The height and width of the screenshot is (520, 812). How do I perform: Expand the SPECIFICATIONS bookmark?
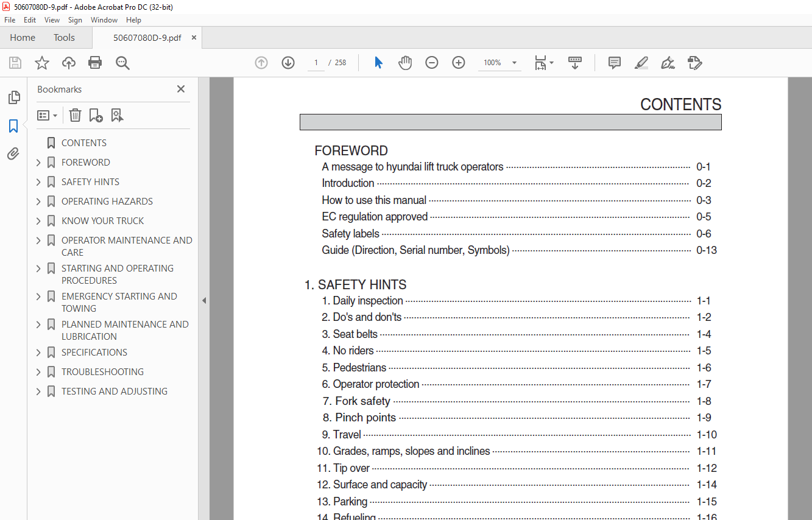[x=38, y=353]
